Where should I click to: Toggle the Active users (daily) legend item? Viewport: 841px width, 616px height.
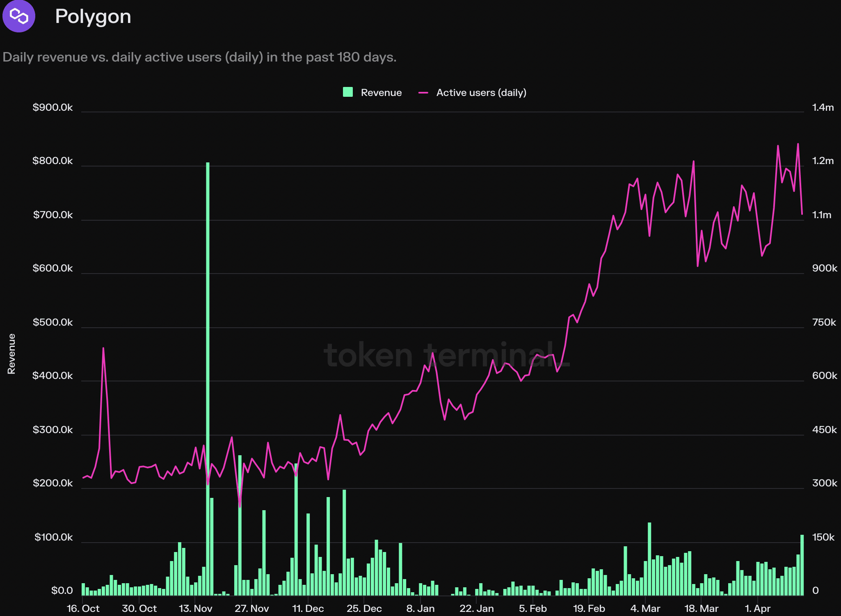(472, 92)
